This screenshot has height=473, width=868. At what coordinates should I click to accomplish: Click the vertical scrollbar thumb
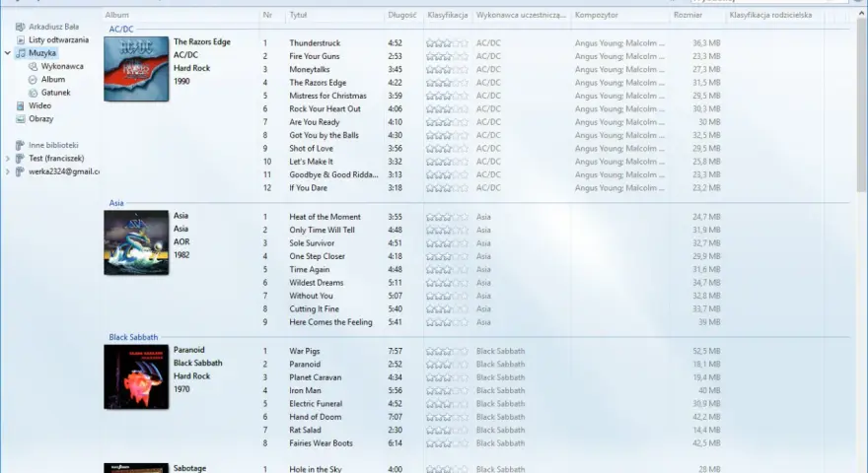[861, 107]
